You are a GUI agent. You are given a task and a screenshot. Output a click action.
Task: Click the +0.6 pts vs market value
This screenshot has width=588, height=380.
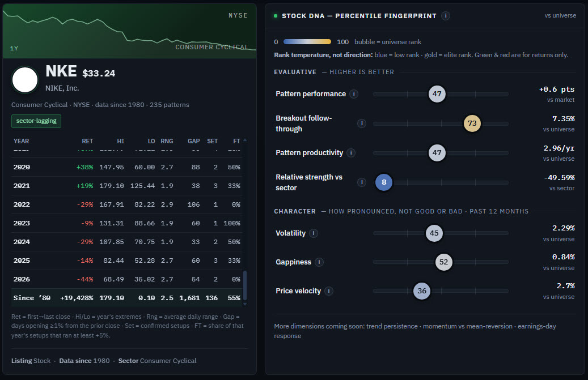tap(556, 89)
